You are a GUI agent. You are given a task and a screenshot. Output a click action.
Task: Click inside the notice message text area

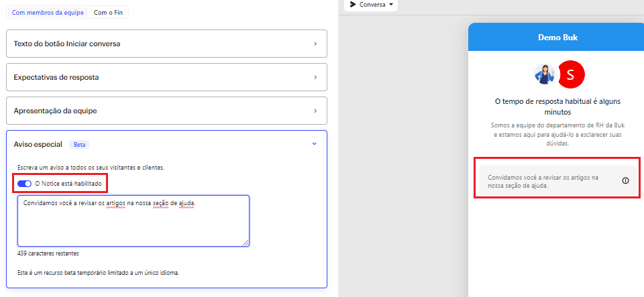[133, 225]
